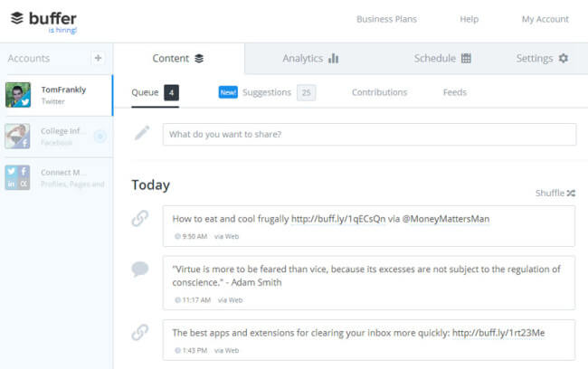Click the social networks icon grid

tap(17, 177)
